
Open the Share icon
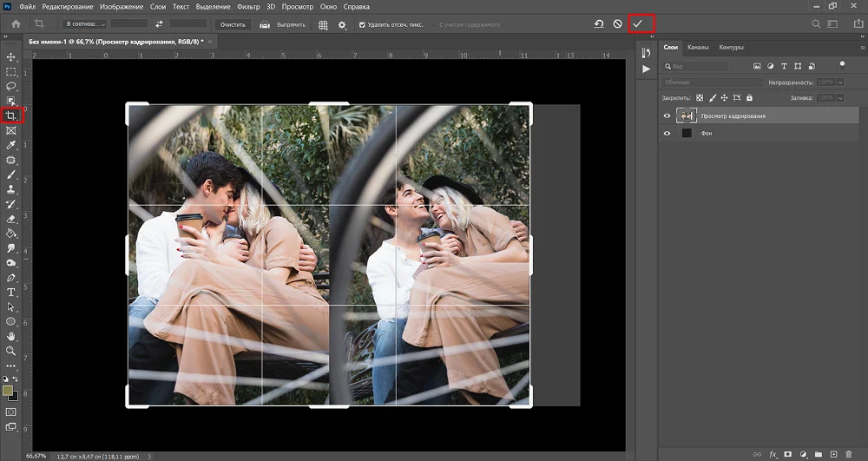[x=858, y=23]
